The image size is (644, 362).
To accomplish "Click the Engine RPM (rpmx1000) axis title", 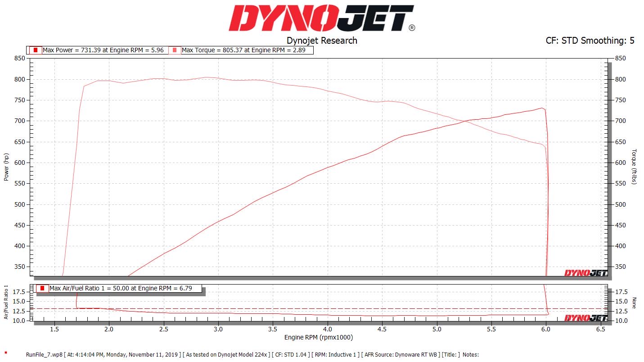I will [319, 337].
